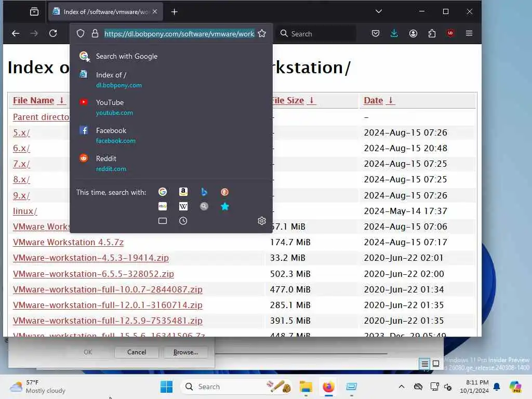Go back to the previous page
Viewport: 532px width, 399px height.
click(16, 33)
